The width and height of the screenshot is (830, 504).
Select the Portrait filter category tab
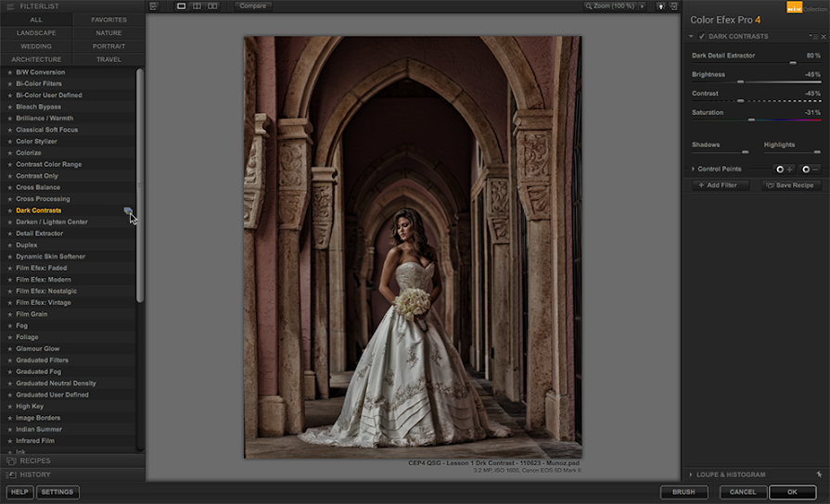click(109, 45)
